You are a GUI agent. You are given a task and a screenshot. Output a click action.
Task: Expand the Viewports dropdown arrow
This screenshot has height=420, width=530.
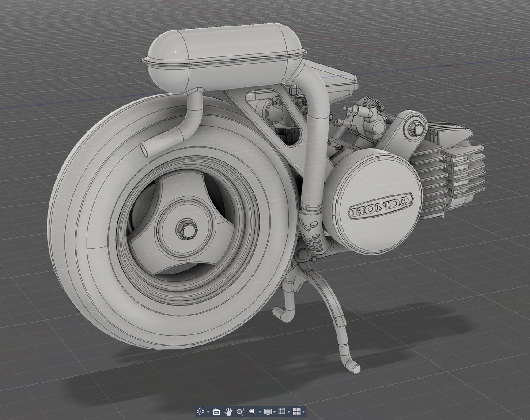(303, 412)
